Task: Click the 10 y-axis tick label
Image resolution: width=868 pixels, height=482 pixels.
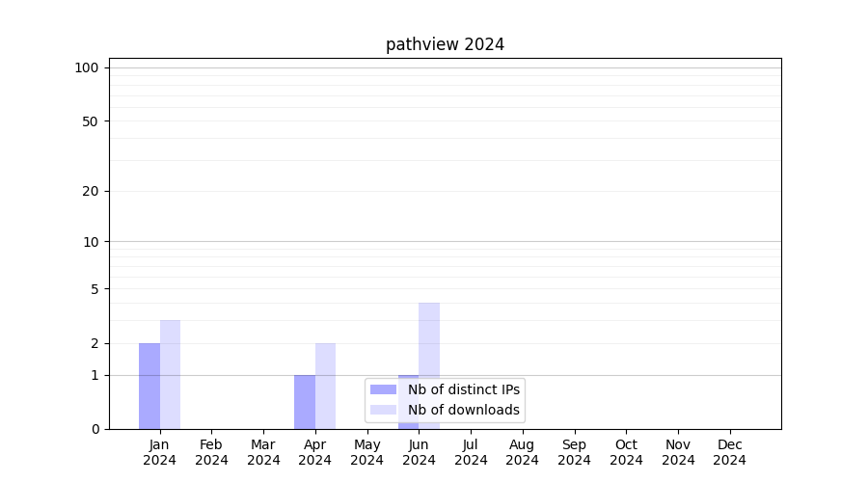Action: point(90,242)
